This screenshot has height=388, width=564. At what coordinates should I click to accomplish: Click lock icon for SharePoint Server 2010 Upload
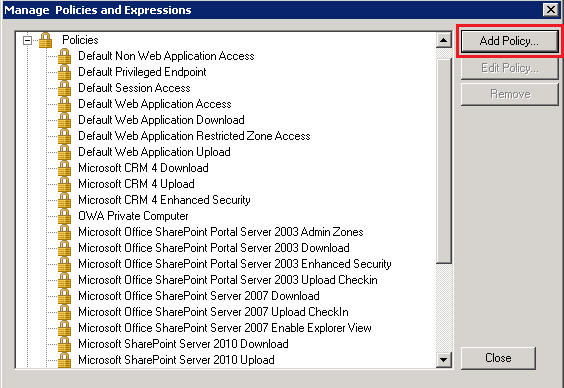click(x=64, y=360)
